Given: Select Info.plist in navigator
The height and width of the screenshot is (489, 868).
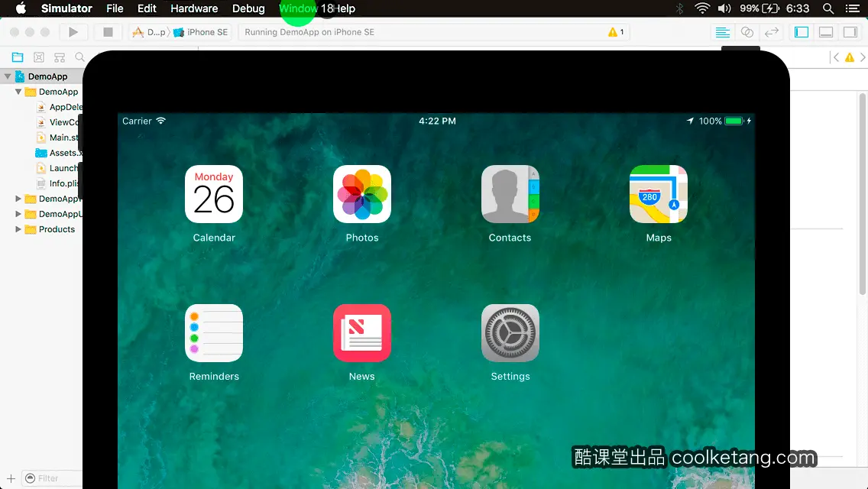Looking at the screenshot, I should point(59,183).
